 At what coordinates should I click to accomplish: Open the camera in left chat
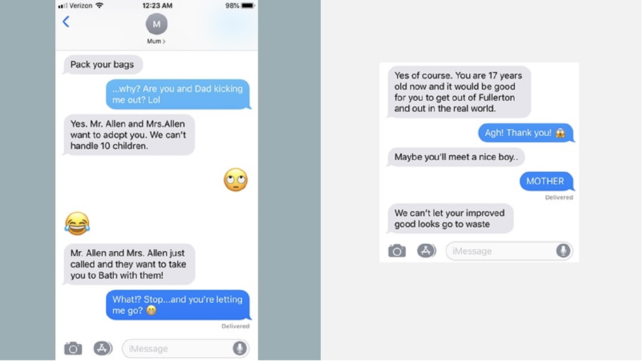pyautogui.click(x=73, y=349)
